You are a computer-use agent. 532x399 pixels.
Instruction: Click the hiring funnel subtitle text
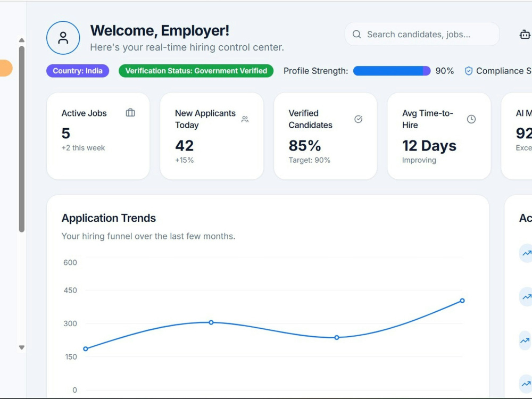148,236
